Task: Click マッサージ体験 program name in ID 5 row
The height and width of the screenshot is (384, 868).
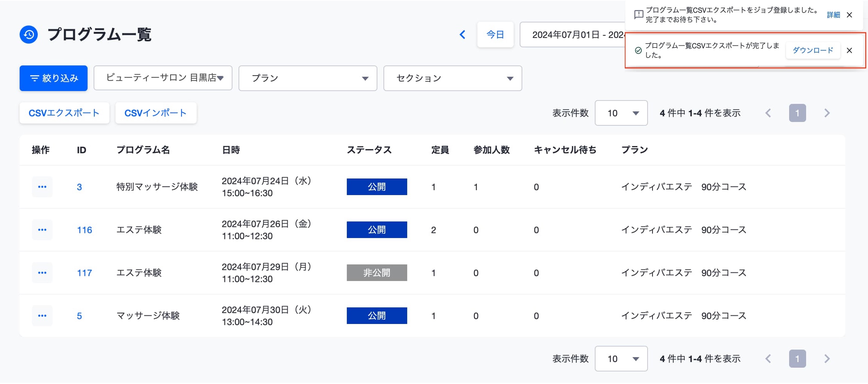Action: 148,316
